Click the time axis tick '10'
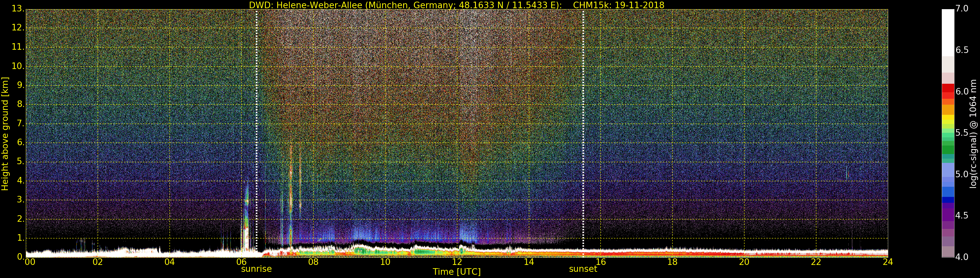This screenshot has height=278, width=980. click(385, 262)
